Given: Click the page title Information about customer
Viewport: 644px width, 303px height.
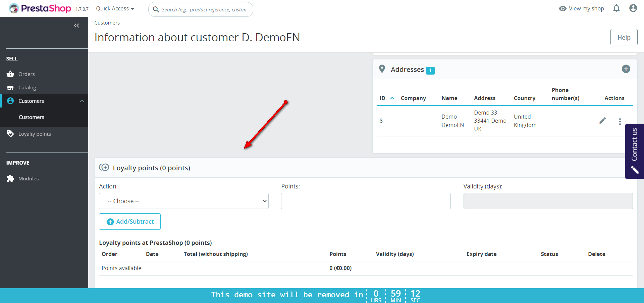Looking at the screenshot, I should coord(197,37).
